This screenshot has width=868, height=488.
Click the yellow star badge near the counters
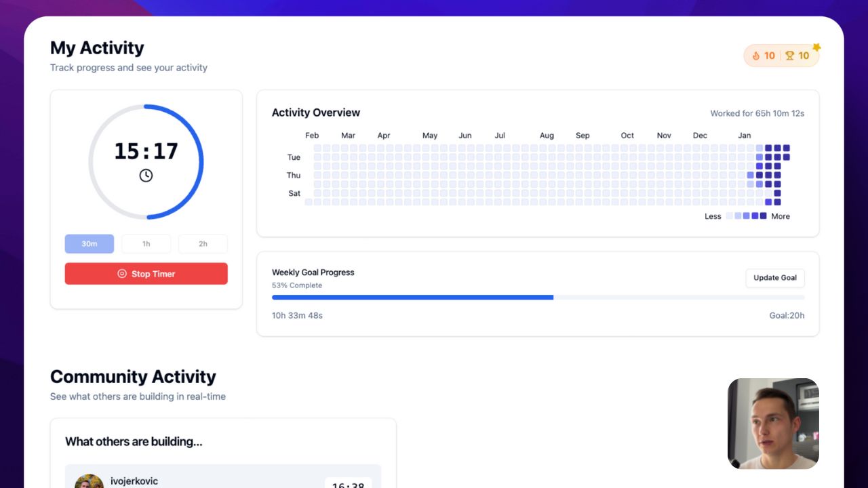(816, 46)
